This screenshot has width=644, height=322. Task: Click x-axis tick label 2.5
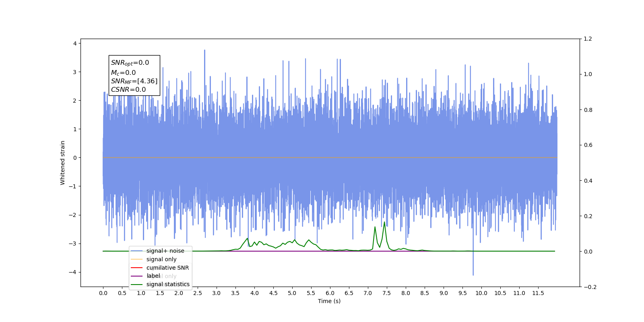(198, 293)
